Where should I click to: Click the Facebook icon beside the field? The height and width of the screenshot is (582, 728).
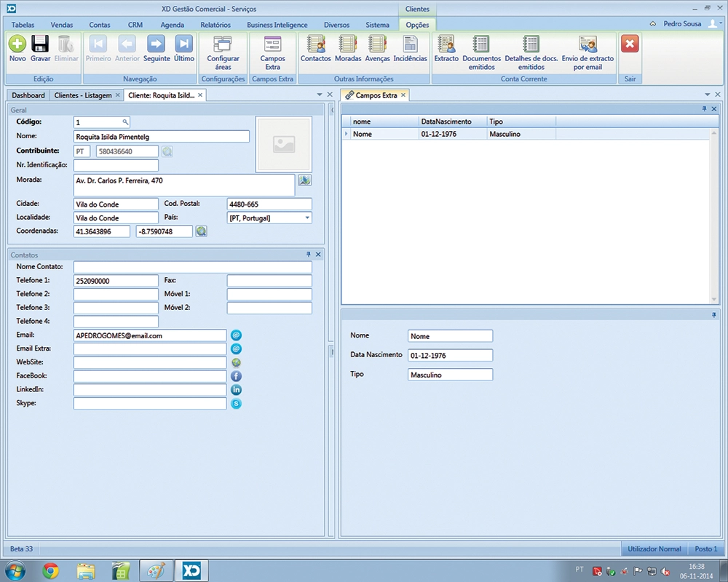[236, 376]
